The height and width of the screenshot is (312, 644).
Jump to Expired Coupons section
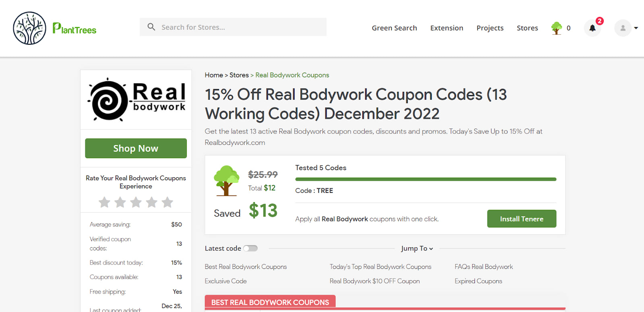[x=479, y=281]
